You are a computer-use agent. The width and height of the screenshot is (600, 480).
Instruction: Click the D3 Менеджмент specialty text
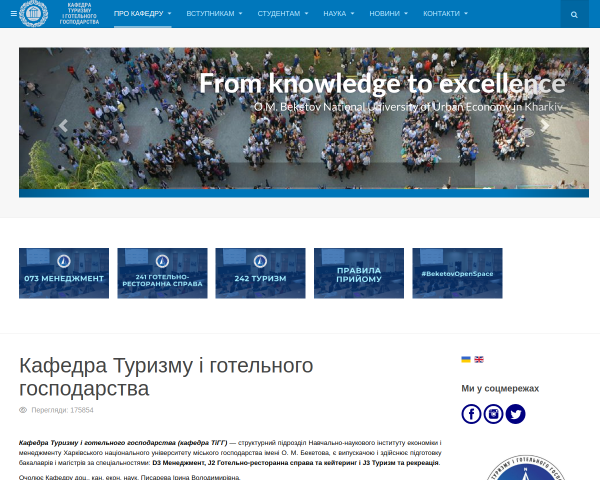(x=178, y=463)
